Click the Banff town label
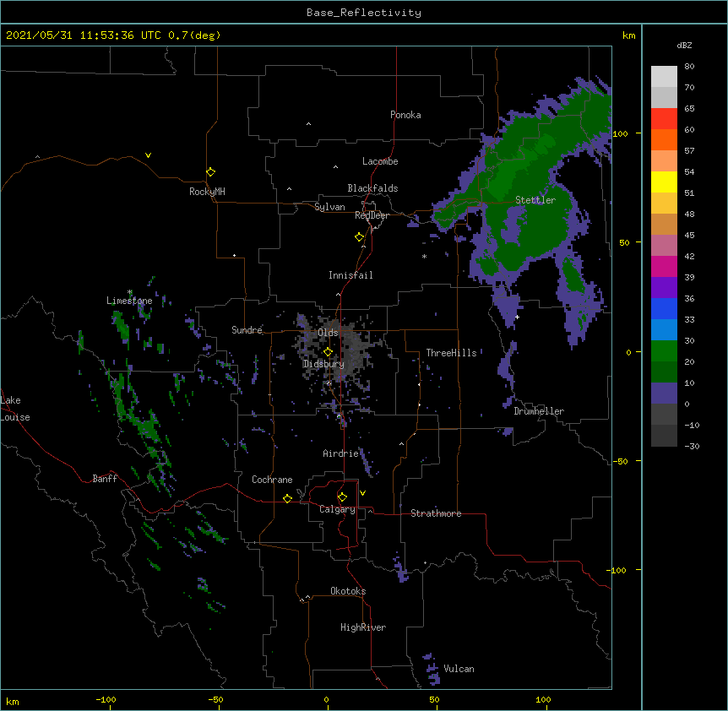Image resolution: width=728 pixels, height=711 pixels. (x=105, y=479)
